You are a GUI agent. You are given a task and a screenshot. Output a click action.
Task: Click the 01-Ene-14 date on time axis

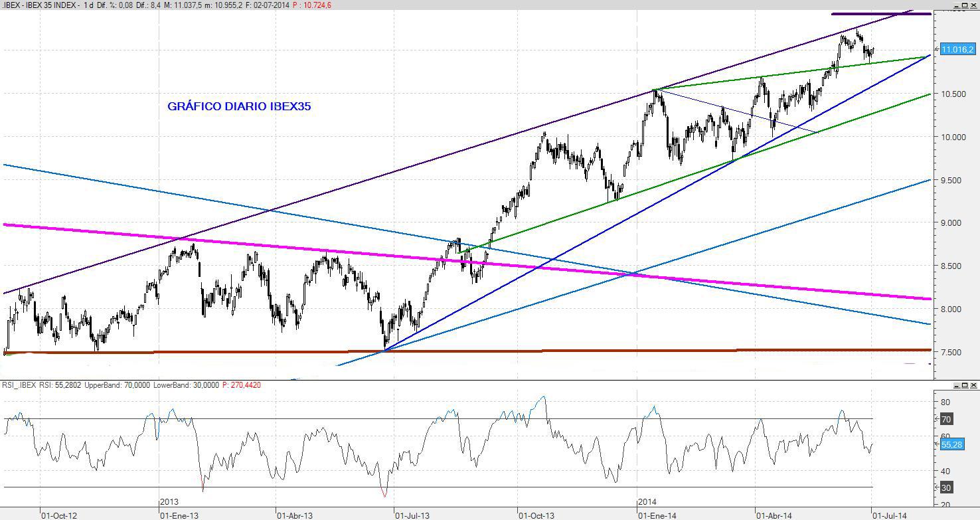pyautogui.click(x=657, y=515)
